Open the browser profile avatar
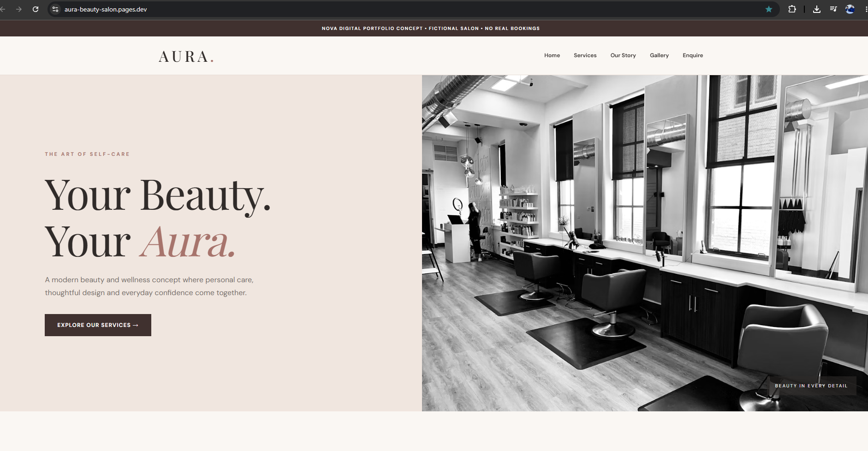Viewport: 868px width, 451px height. [850, 9]
